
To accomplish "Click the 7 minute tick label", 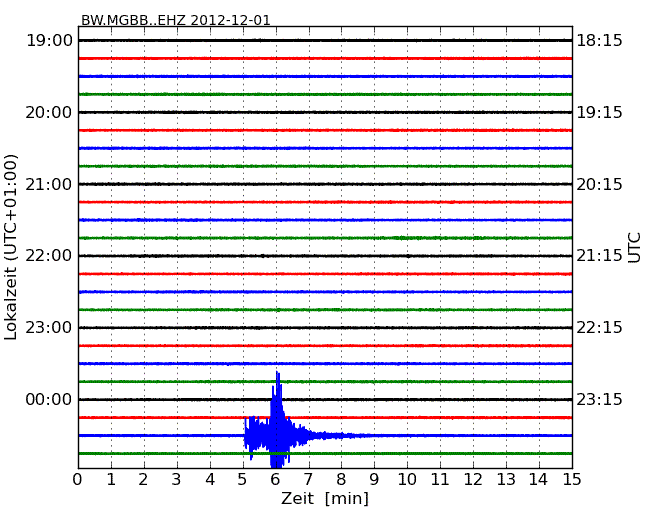I will tap(308, 479).
